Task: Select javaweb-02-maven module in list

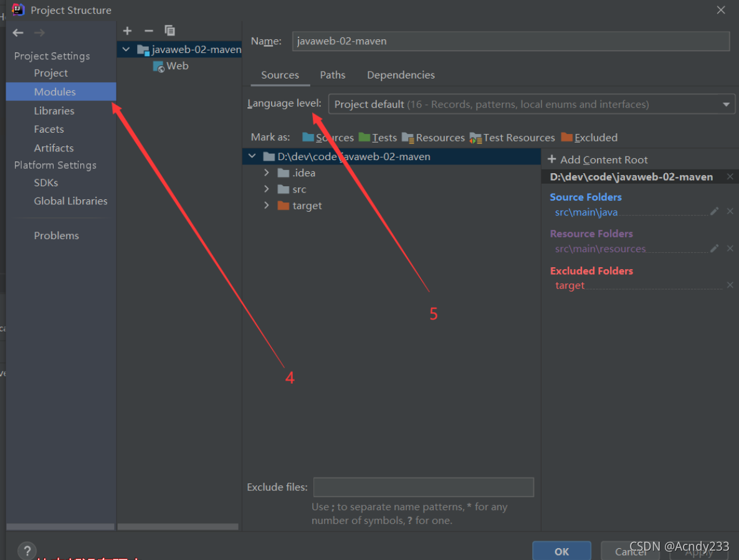Action: [179, 49]
